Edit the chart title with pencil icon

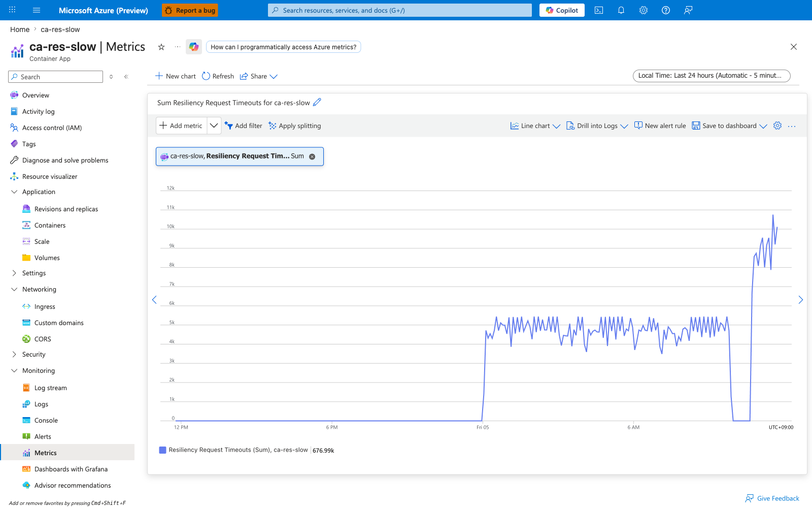pos(317,102)
